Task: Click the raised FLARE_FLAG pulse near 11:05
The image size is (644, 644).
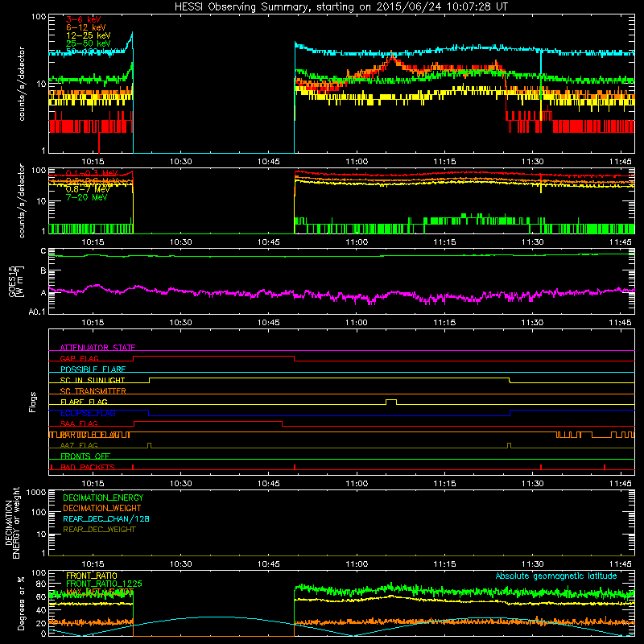Action: (391, 401)
